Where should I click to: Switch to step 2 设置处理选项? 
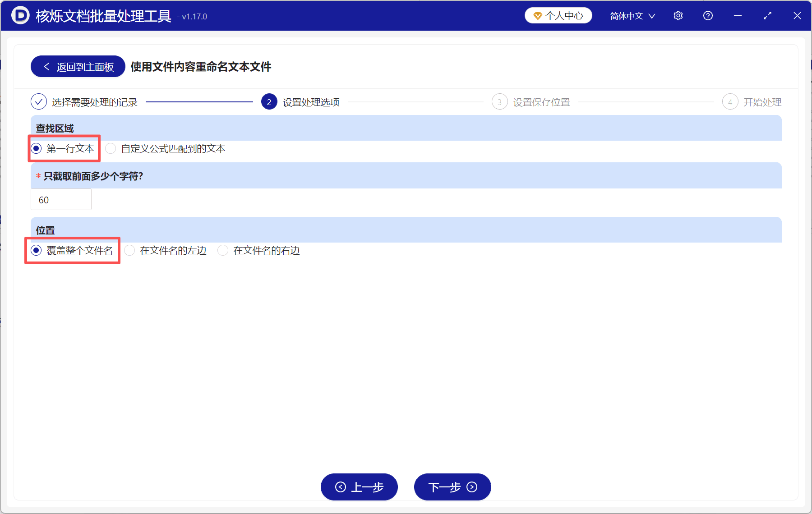[269, 102]
